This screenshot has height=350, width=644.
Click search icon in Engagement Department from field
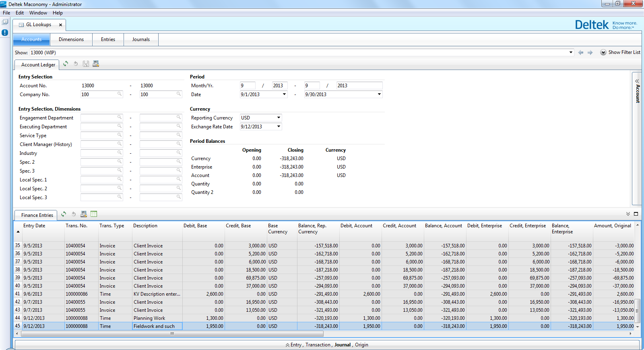pyautogui.click(x=120, y=117)
